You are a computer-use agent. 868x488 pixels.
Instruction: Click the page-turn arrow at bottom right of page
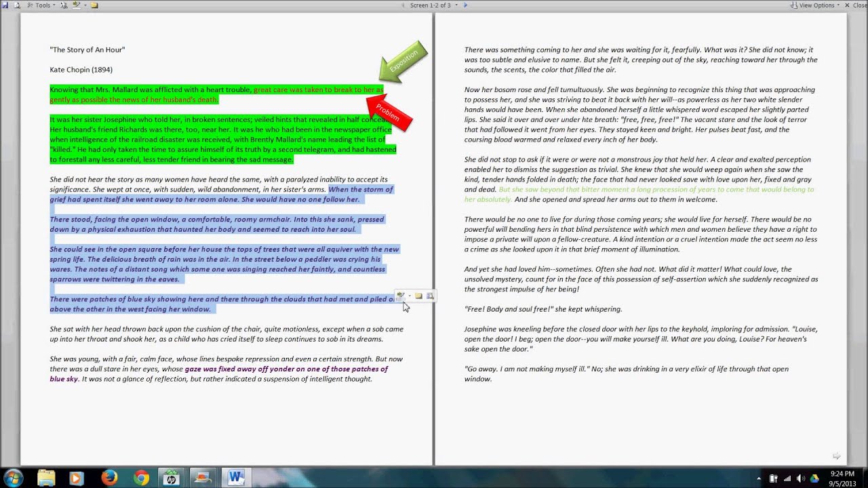(x=836, y=456)
